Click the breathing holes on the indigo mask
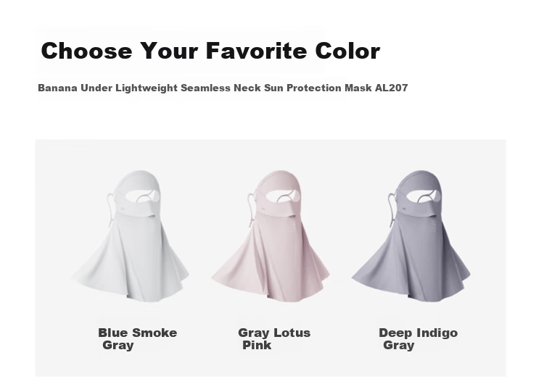The height and width of the screenshot is (392, 544). point(433,228)
